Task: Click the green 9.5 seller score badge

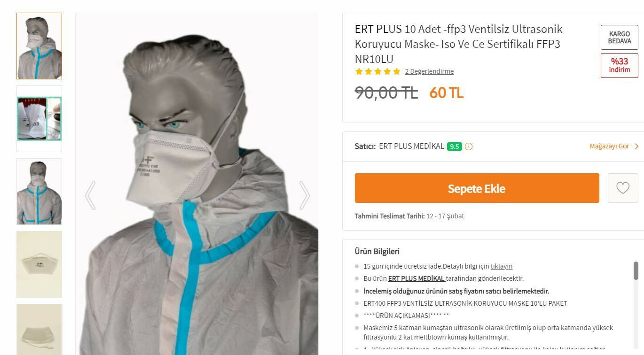Action: (454, 147)
